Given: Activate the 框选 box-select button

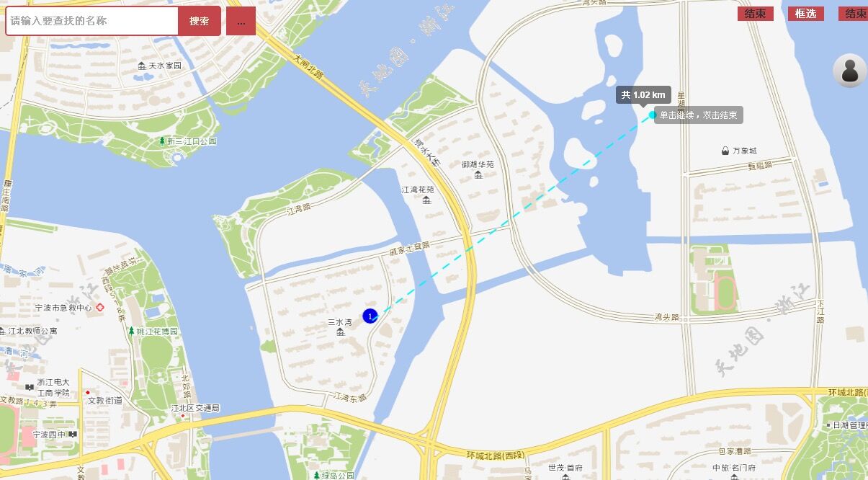Looking at the screenshot, I should click(x=805, y=14).
